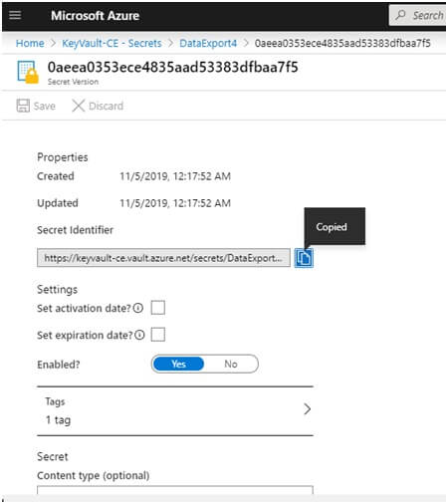This screenshot has width=448, height=504.
Task: Click inside the Search field
Action: click(418, 15)
